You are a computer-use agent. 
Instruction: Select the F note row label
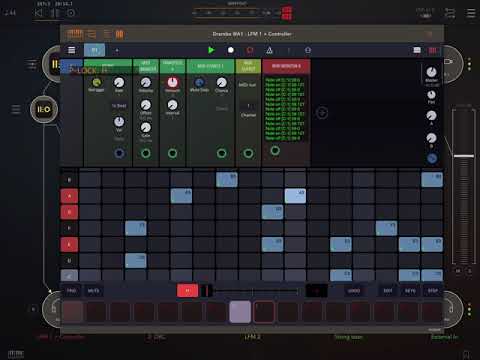tap(69, 228)
